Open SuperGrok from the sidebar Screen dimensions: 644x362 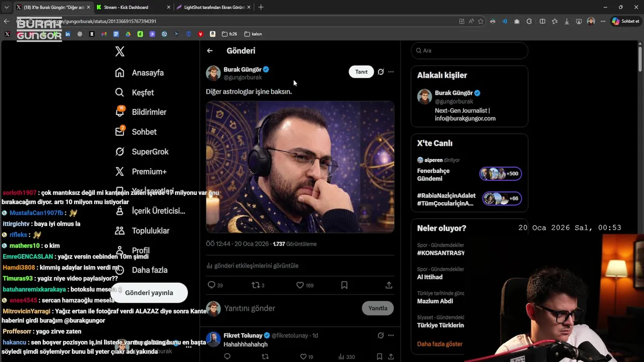(142, 151)
